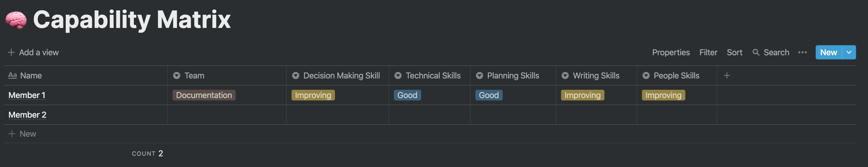Click the plus icon to add a column
Screen dimensions: 868x167
(727, 75)
